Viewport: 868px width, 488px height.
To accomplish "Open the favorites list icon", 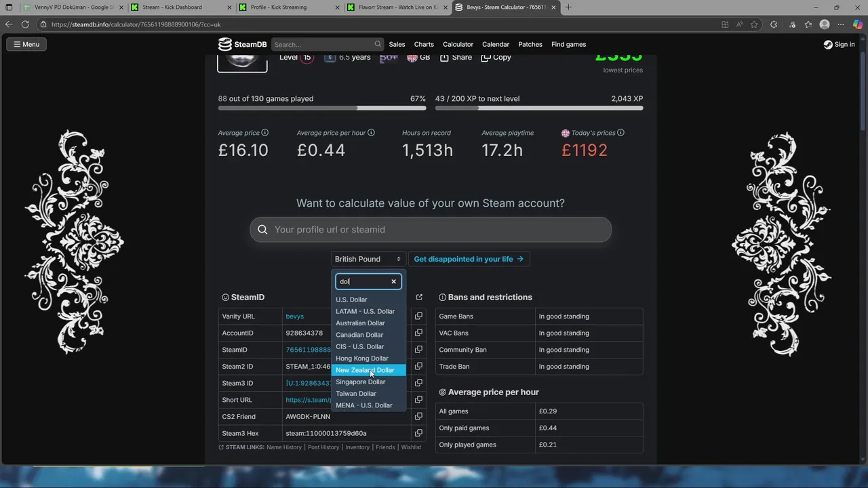I will [x=808, y=24].
